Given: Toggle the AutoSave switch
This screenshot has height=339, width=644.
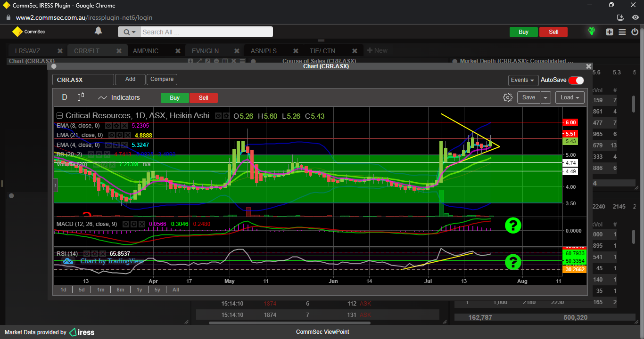Looking at the screenshot, I should 576,81.
